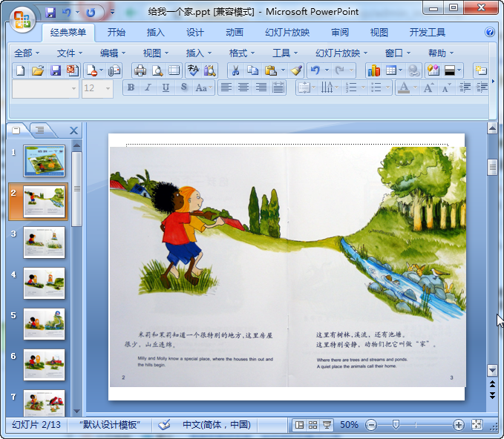
Task: Switch to the 开始 ribbon tab
Action: point(117,32)
